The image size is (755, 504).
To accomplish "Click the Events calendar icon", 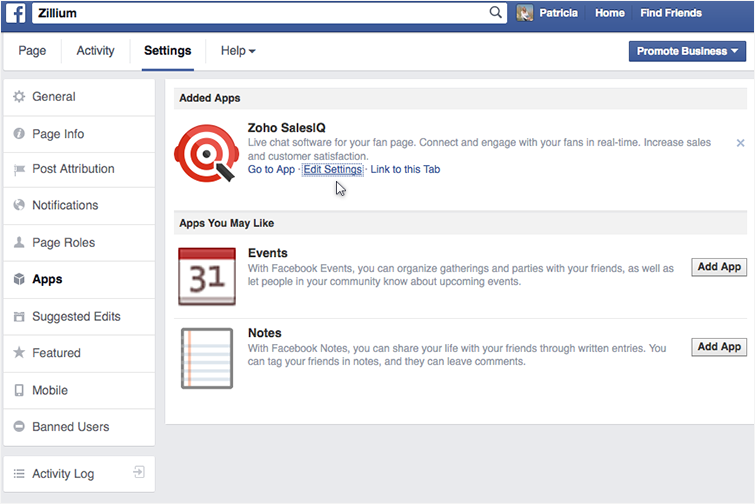I will pyautogui.click(x=207, y=276).
